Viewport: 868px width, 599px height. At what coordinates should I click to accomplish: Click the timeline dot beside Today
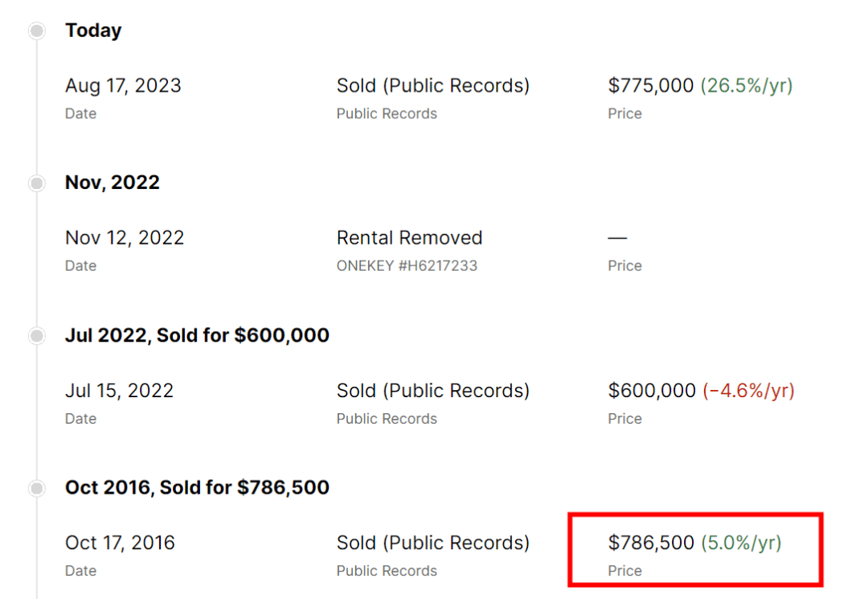coord(37,31)
